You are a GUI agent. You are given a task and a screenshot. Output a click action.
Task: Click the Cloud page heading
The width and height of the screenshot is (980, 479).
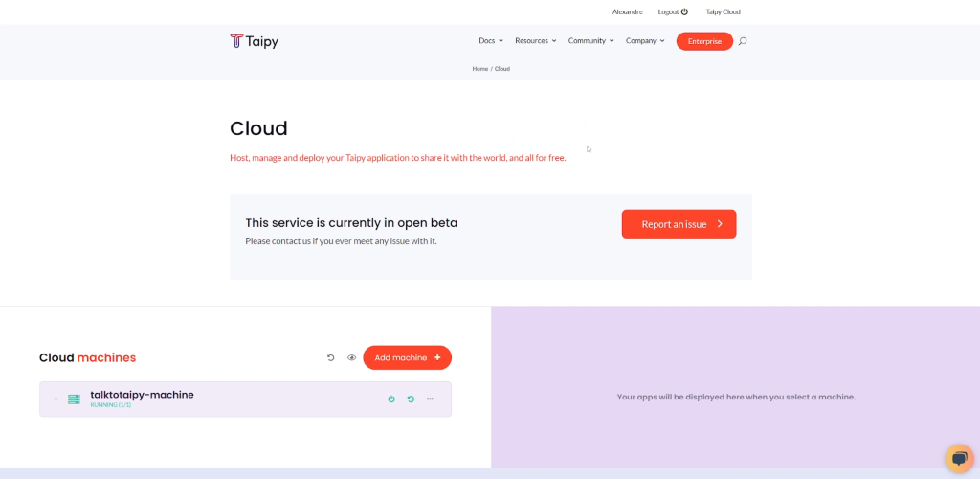click(258, 128)
